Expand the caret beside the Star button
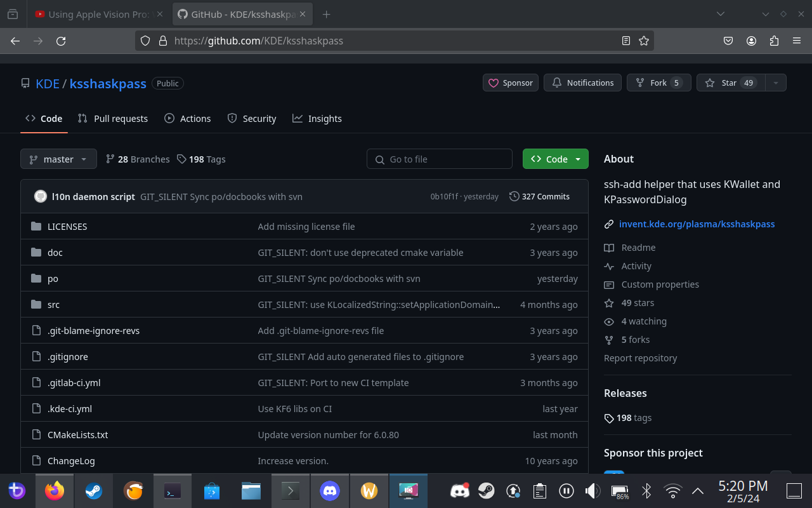 [775, 83]
